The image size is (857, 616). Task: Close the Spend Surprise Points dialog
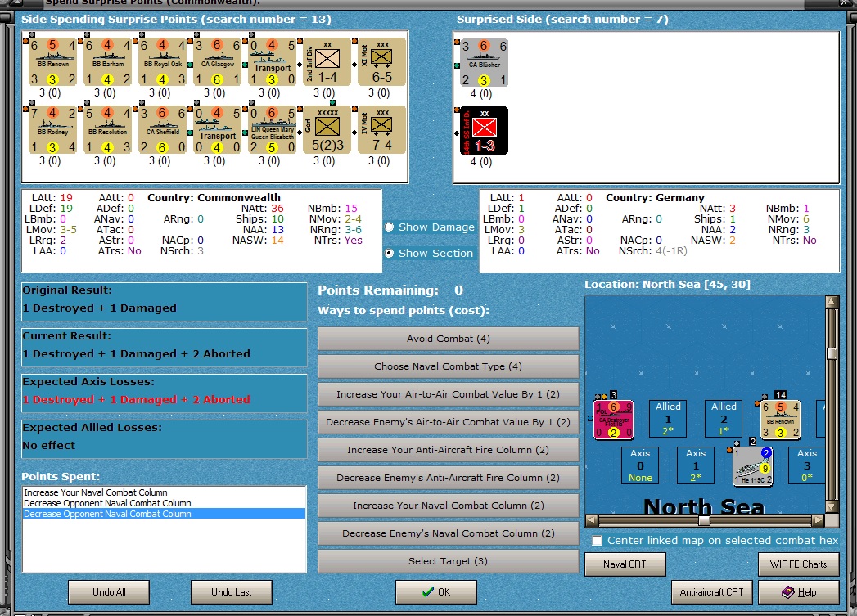click(x=844, y=2)
